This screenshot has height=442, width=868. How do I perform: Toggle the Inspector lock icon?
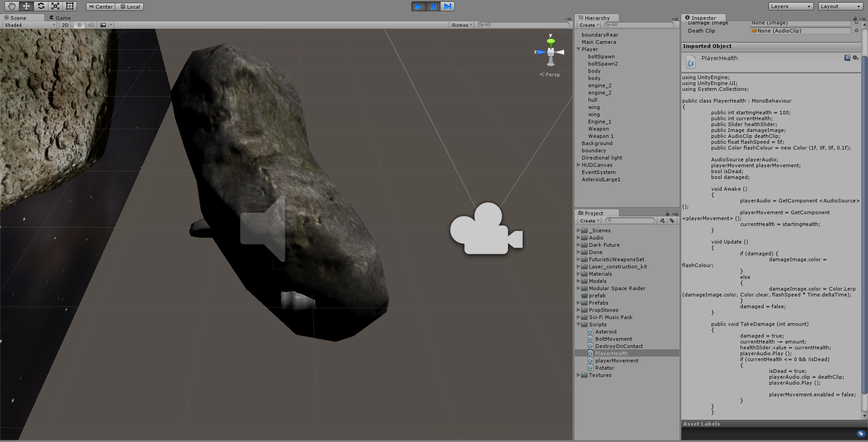(x=855, y=19)
